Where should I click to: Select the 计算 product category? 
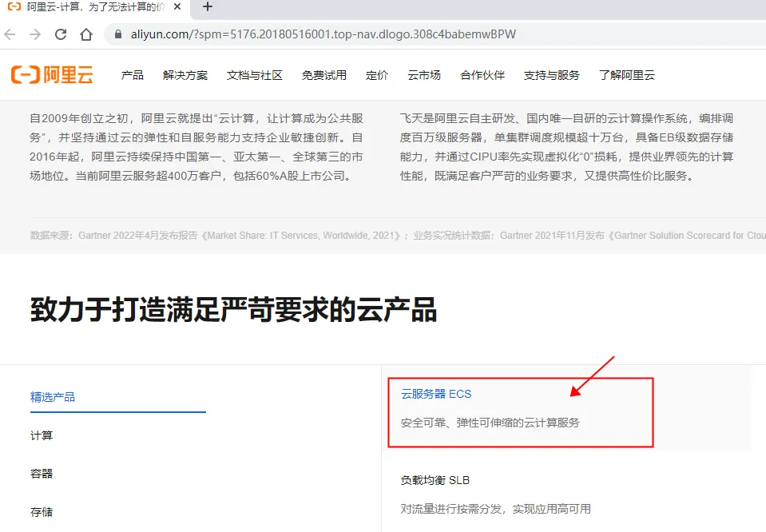[x=42, y=435]
